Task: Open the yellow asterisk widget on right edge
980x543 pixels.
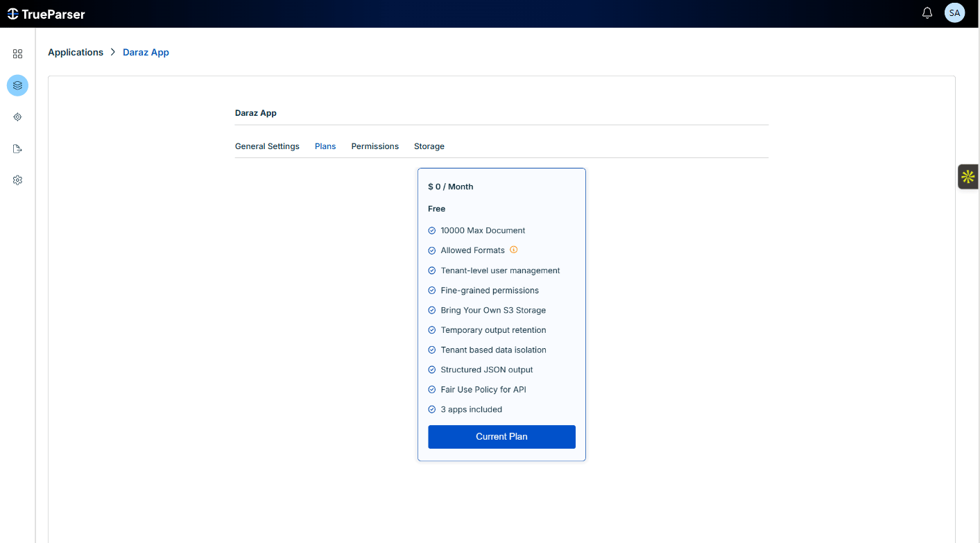Action: coord(968,177)
